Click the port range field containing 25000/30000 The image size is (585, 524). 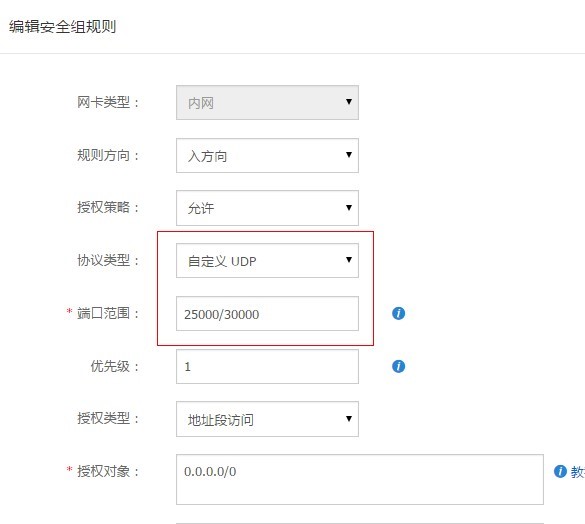pos(267,314)
